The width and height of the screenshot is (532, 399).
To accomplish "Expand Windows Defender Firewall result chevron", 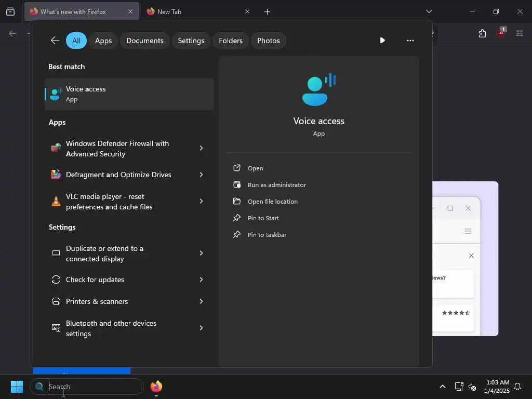I will pyautogui.click(x=201, y=148).
